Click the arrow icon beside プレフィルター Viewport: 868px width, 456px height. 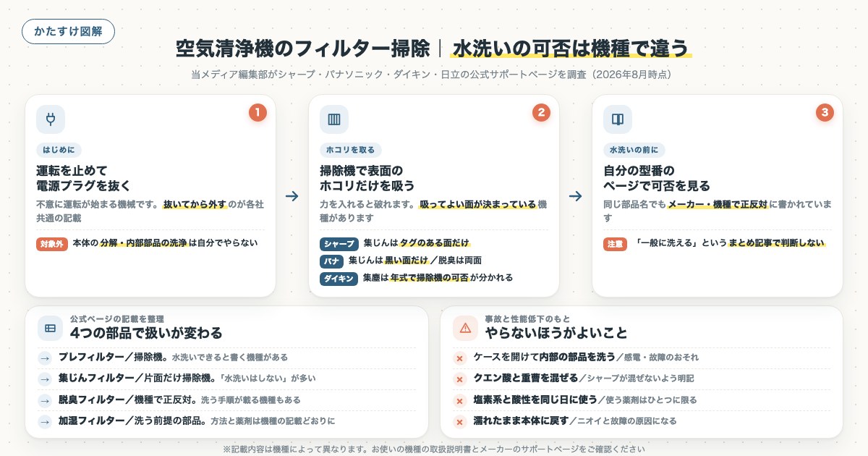pyautogui.click(x=44, y=358)
